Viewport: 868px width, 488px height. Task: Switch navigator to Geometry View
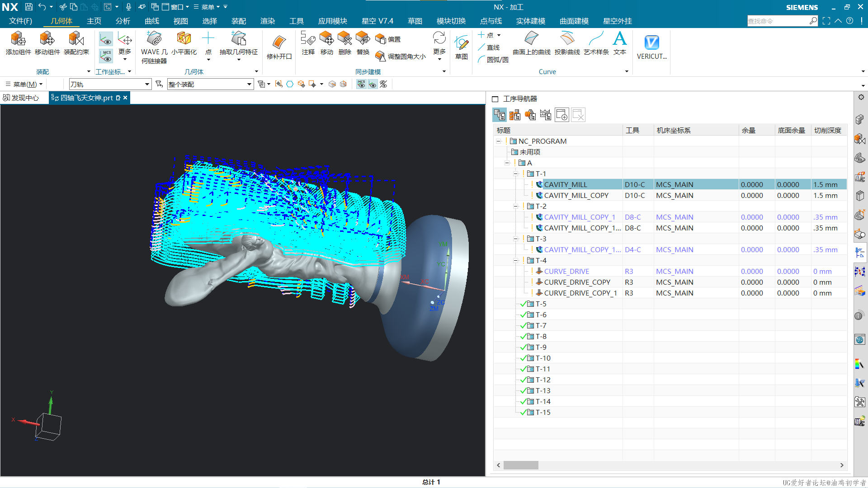point(530,115)
